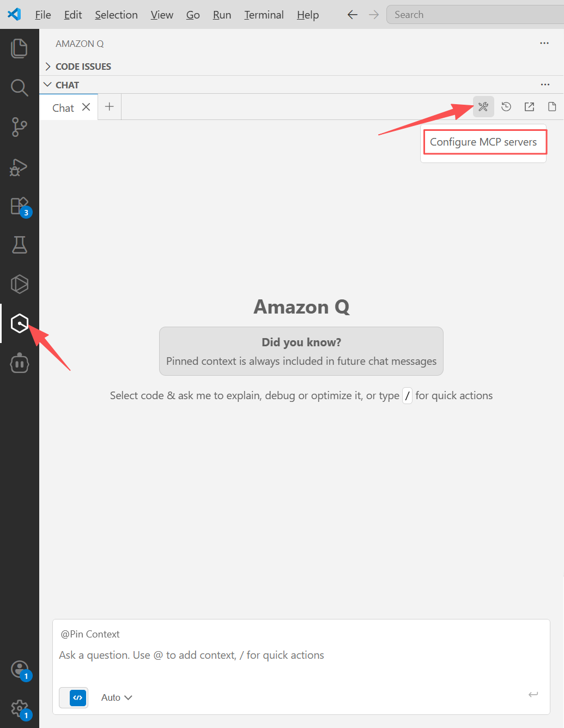564x728 pixels.
Task: Open the Selection menu
Action: pyautogui.click(x=116, y=15)
